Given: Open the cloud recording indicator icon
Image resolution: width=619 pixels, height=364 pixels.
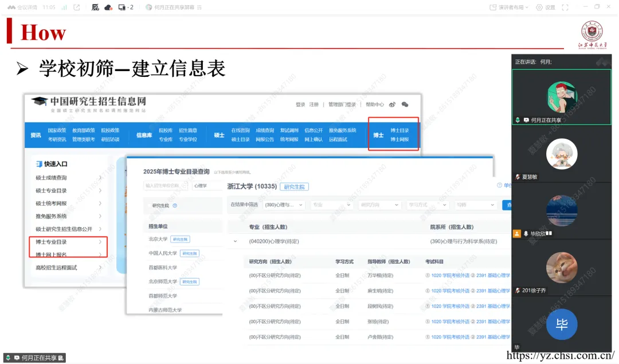Looking at the screenshot, I should (x=108, y=7).
